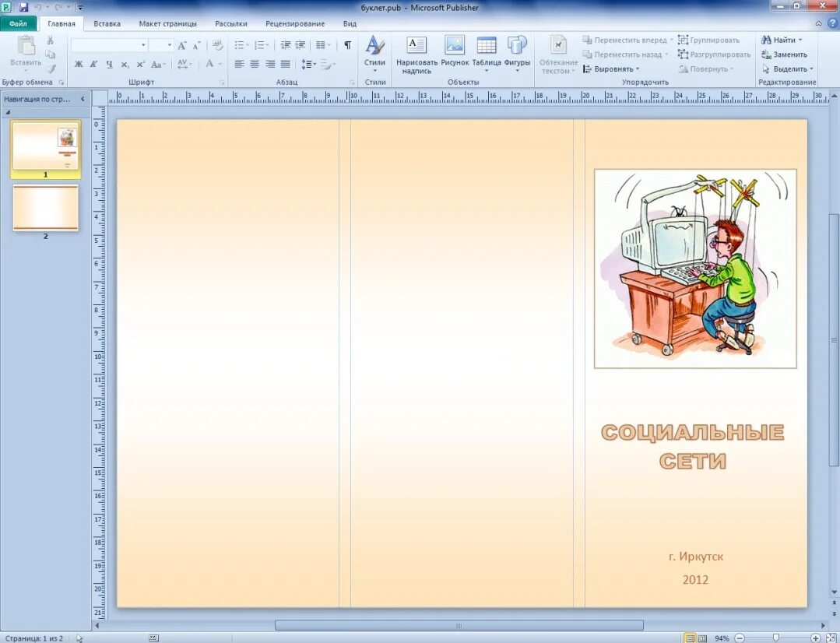The width and height of the screenshot is (840, 643).
Task: Switch to the Рецензирование tab
Action: pyautogui.click(x=294, y=23)
